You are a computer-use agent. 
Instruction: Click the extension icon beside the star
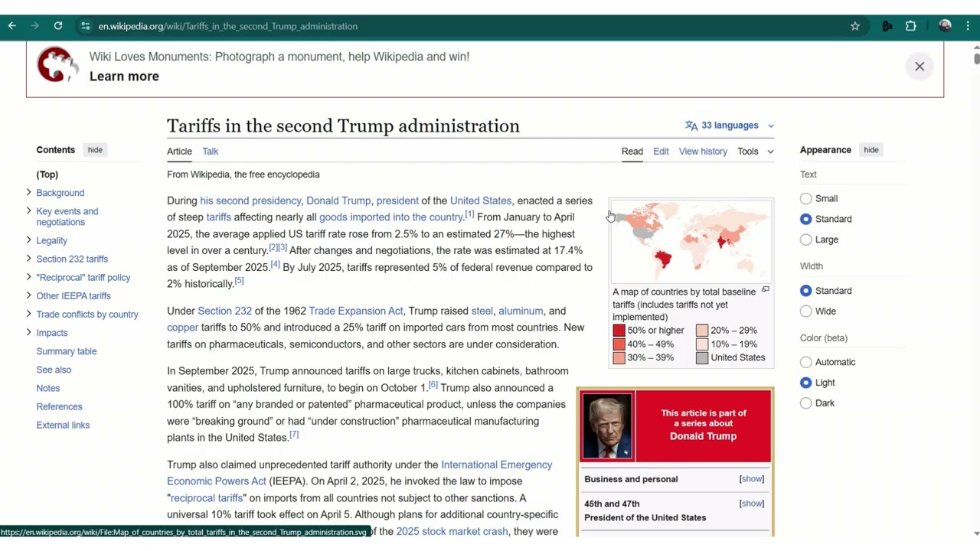[x=887, y=26]
